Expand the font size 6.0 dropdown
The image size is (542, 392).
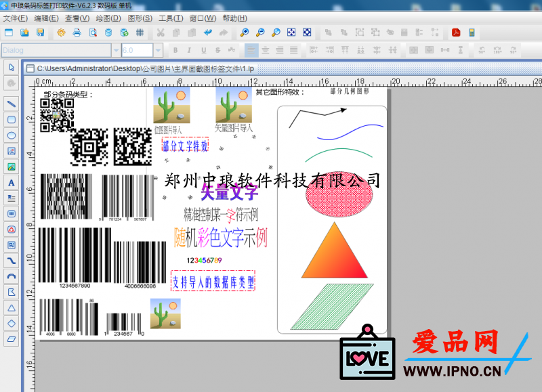click(x=158, y=50)
